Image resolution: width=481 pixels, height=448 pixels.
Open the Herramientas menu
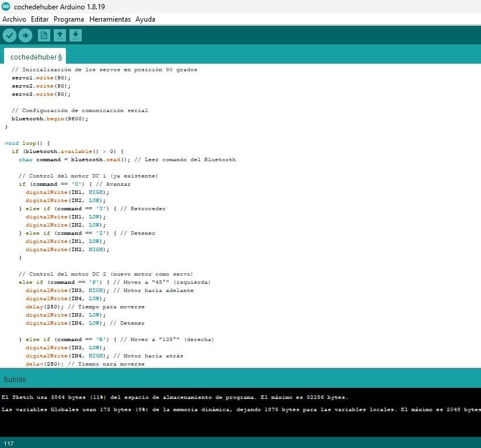click(x=110, y=19)
